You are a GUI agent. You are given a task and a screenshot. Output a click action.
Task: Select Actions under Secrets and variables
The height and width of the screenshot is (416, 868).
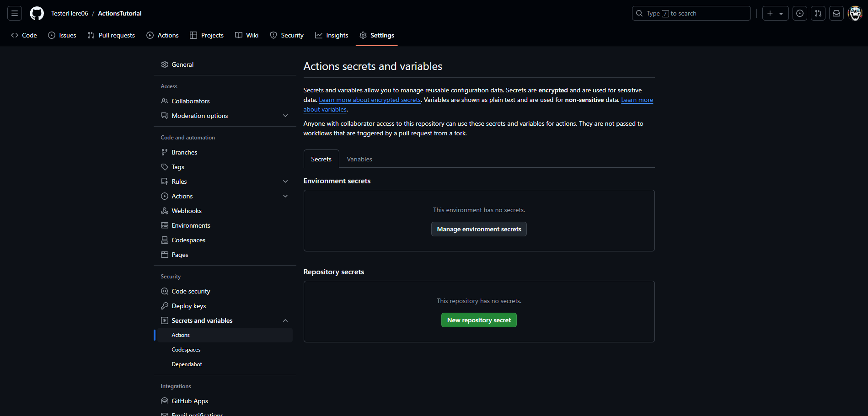tap(225, 335)
